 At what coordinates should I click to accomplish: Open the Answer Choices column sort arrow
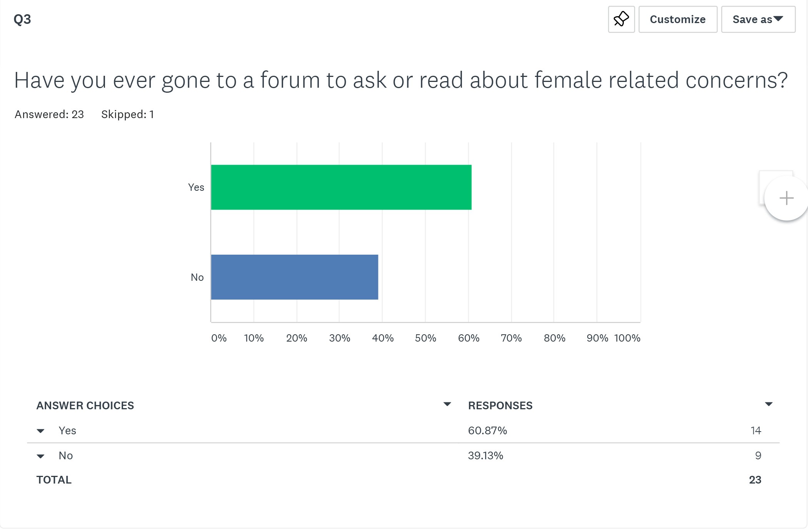tap(447, 404)
